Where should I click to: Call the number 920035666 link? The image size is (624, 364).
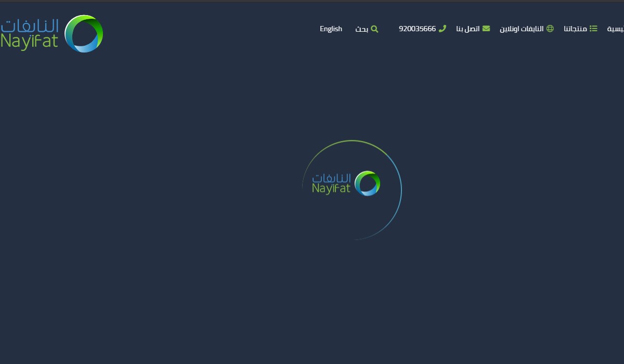tap(417, 29)
